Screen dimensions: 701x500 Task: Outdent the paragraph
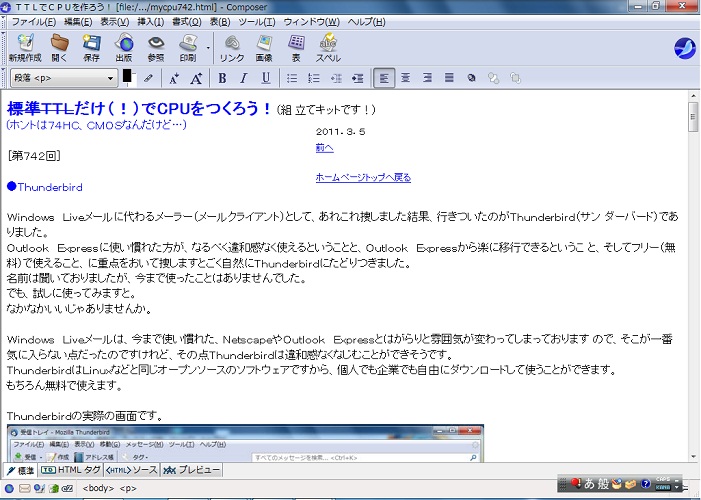pyautogui.click(x=336, y=78)
